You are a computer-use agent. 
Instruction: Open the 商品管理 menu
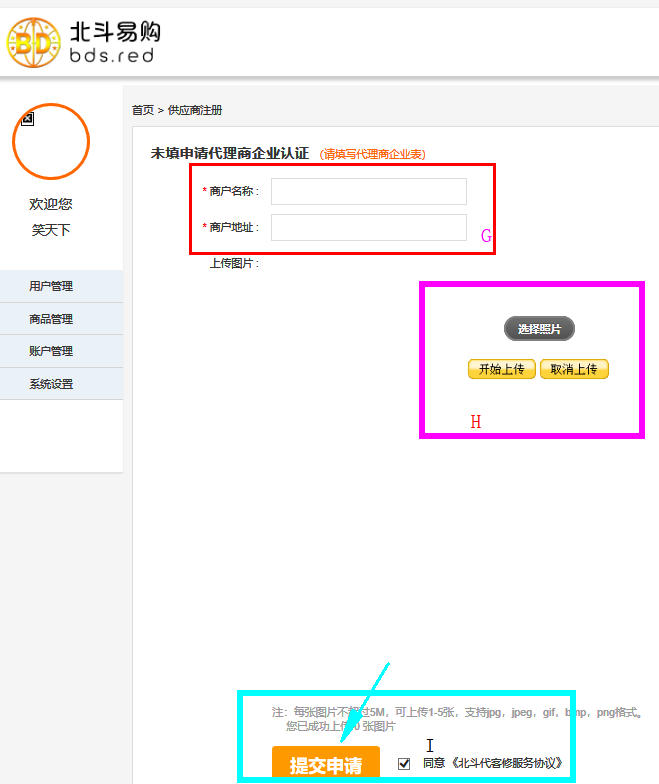pyautogui.click(x=51, y=319)
